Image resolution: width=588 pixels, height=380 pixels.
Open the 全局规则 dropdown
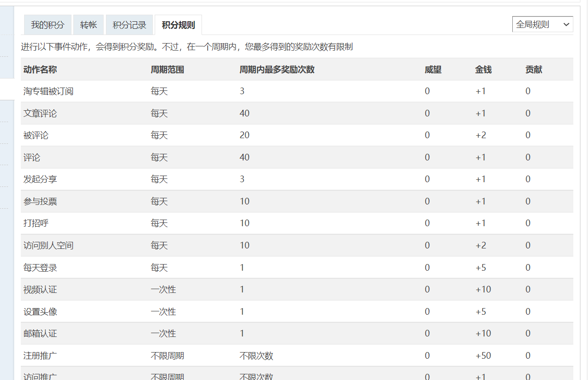coord(543,25)
